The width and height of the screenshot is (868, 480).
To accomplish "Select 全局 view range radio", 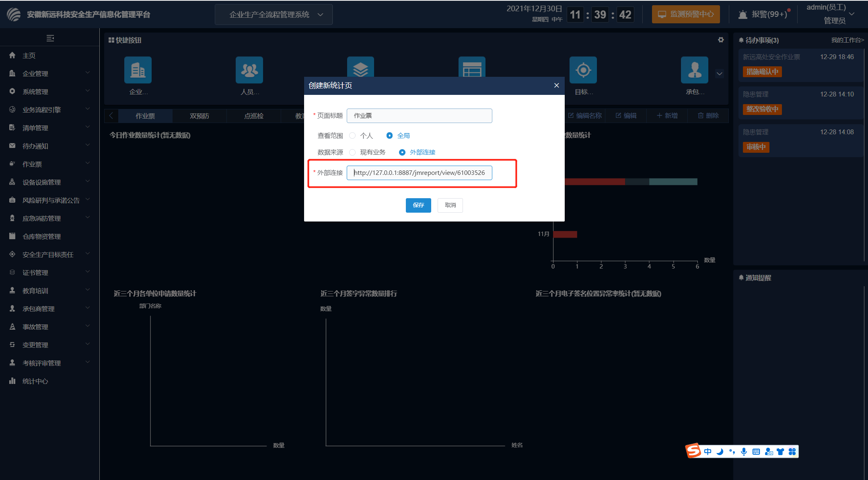I will 389,135.
